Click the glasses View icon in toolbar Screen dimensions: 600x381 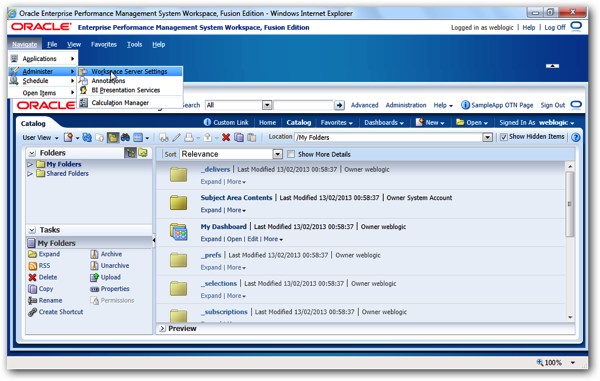(164, 137)
